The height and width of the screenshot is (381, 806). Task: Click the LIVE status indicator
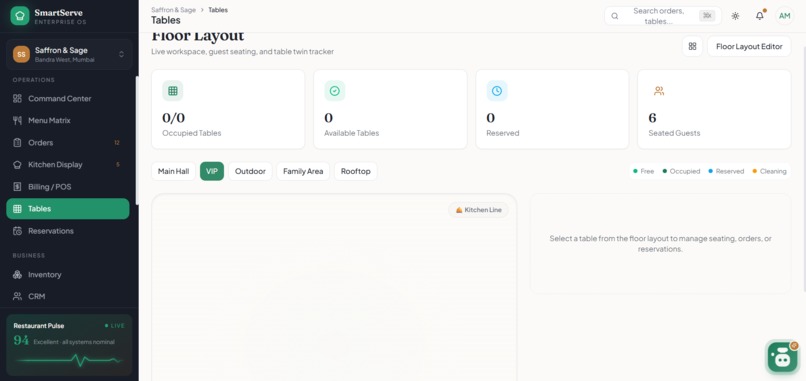[115, 325]
